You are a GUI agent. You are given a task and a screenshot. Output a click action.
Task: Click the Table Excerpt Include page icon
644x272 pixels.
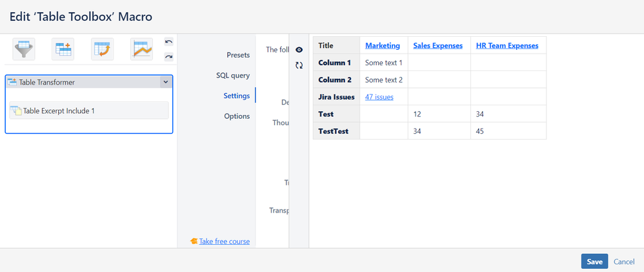point(16,110)
